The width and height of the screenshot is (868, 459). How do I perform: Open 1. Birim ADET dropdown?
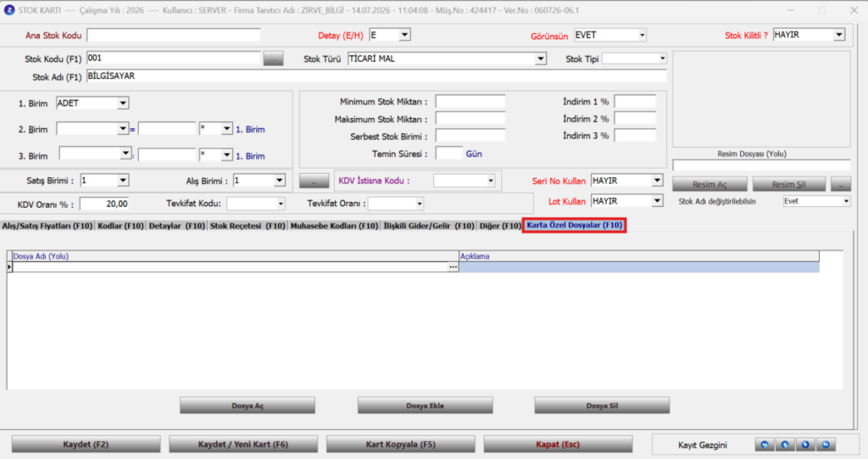tap(123, 104)
